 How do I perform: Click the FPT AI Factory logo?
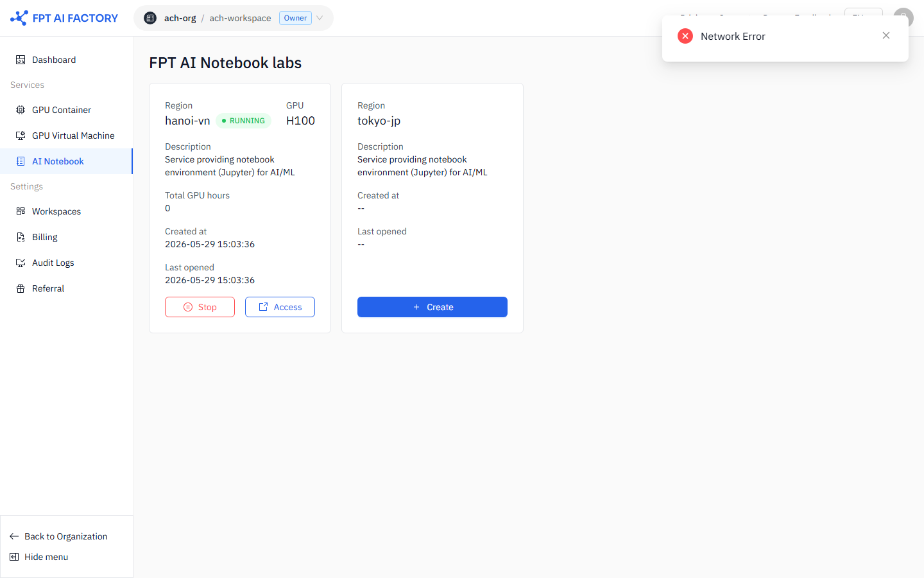pyautogui.click(x=64, y=18)
